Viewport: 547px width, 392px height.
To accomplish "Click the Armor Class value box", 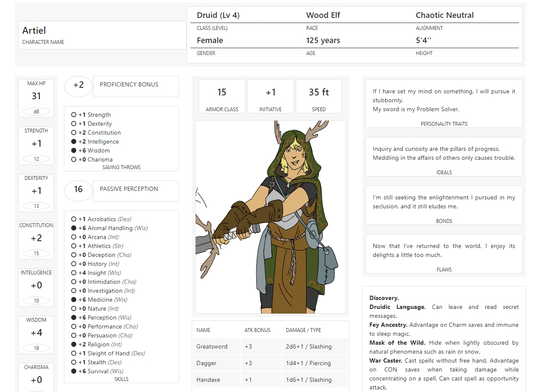I will pyautogui.click(x=222, y=96).
